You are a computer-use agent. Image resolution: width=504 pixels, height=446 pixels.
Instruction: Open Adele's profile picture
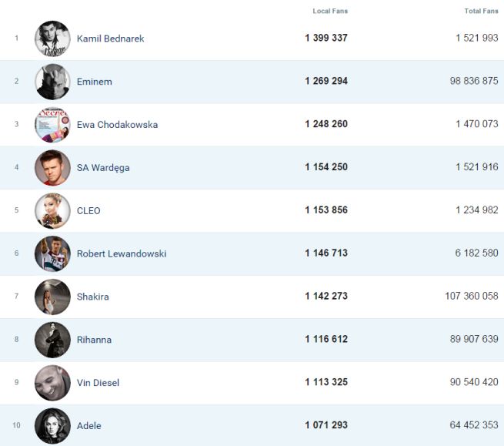coord(52,426)
